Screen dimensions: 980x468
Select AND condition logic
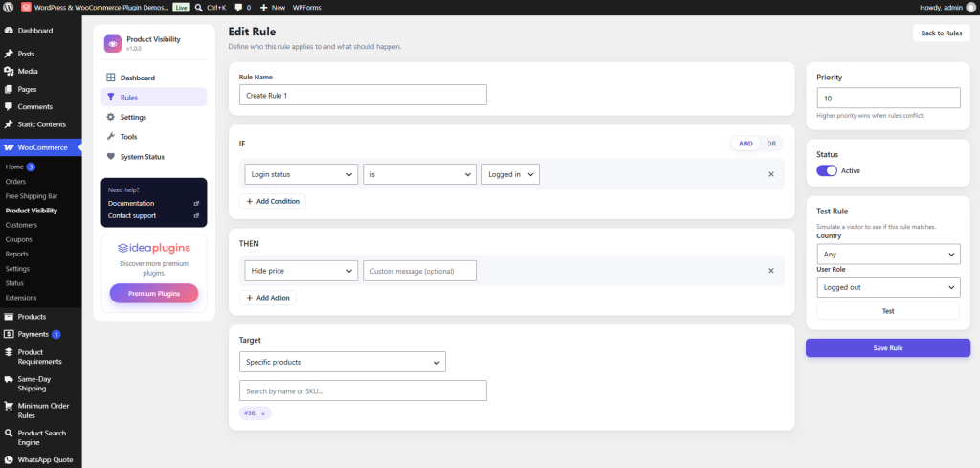coord(746,144)
